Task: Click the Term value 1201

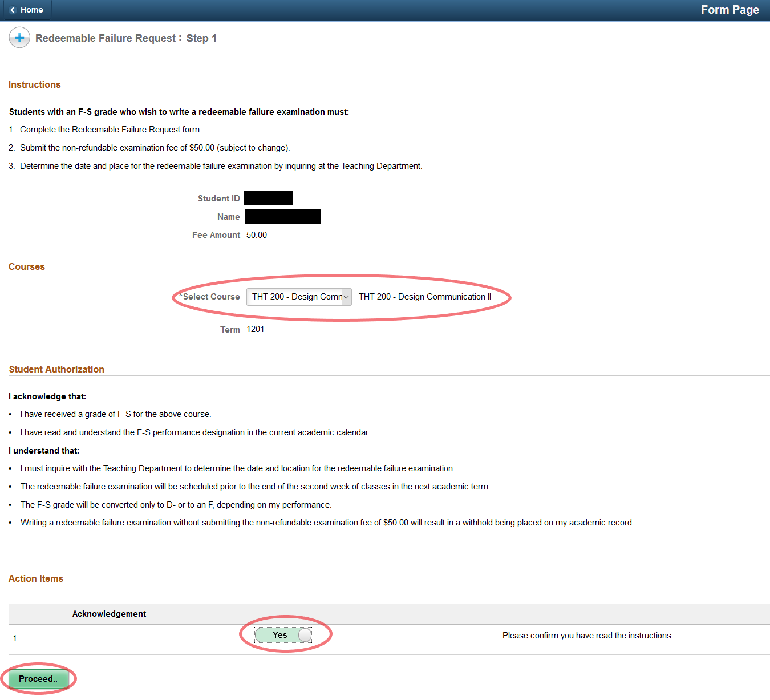Action: (x=255, y=329)
